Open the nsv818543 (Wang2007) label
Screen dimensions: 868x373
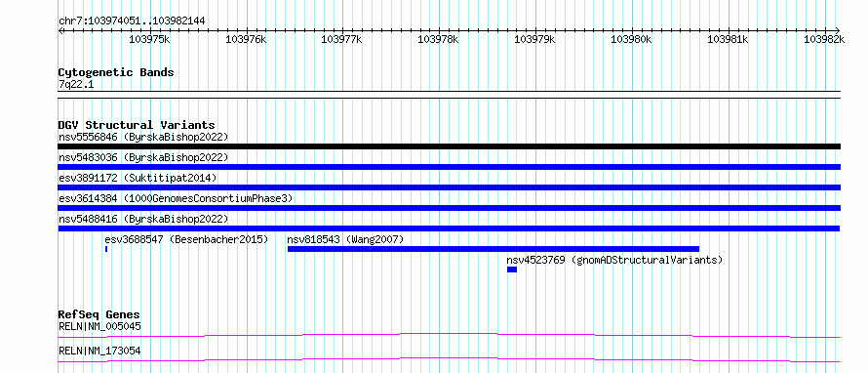(345, 239)
